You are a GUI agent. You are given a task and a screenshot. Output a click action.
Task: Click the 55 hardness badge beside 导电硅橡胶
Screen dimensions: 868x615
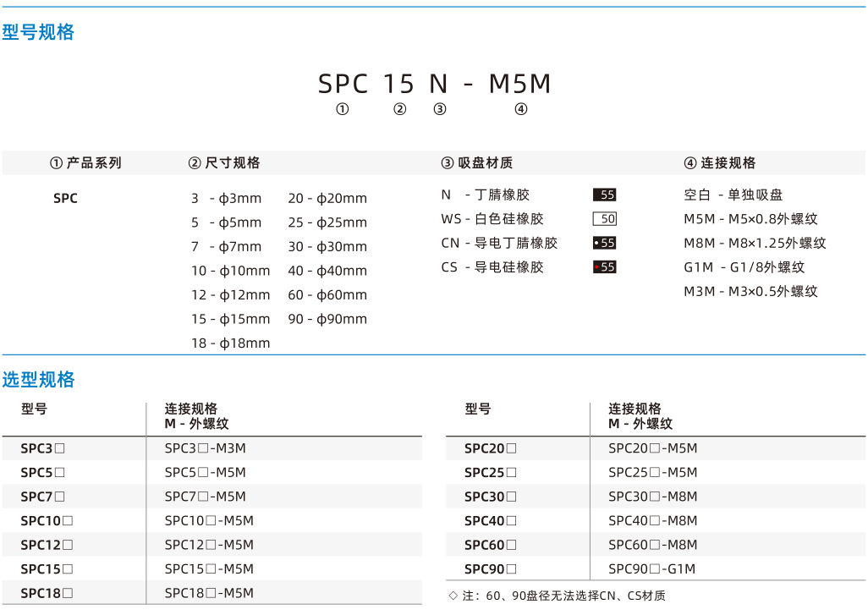click(x=605, y=266)
